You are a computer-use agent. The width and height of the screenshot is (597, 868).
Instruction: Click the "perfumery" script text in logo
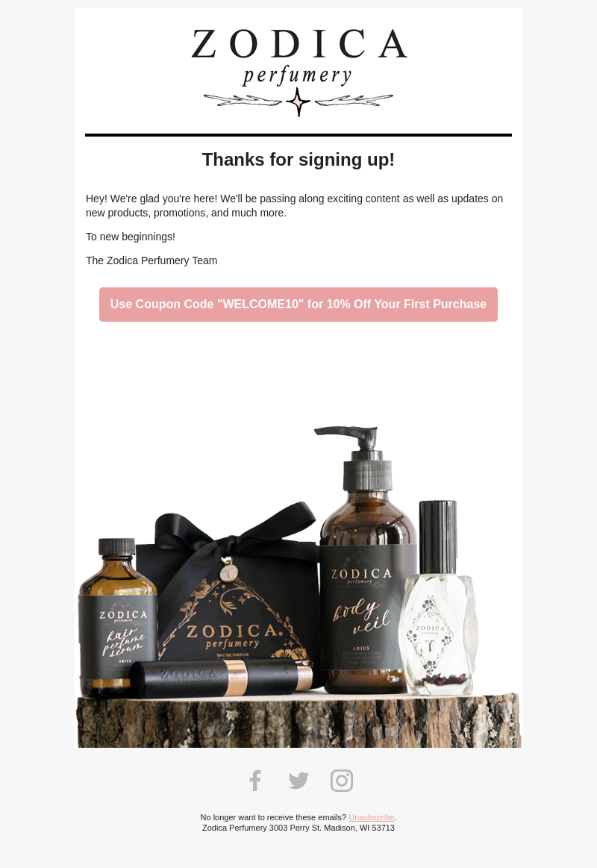tap(297, 76)
